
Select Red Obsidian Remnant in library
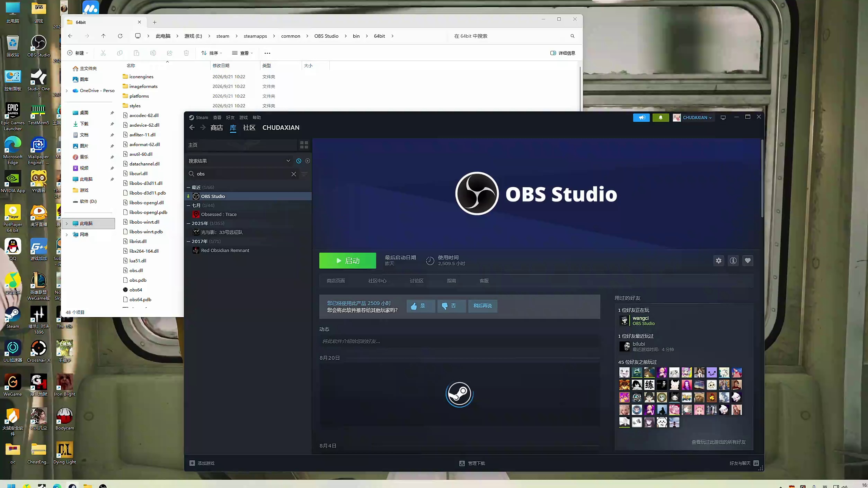(x=225, y=251)
